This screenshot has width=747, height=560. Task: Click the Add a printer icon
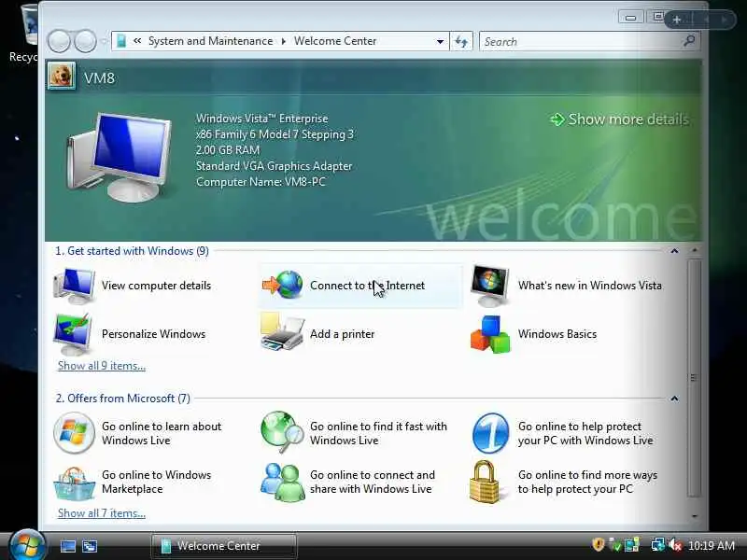(282, 331)
